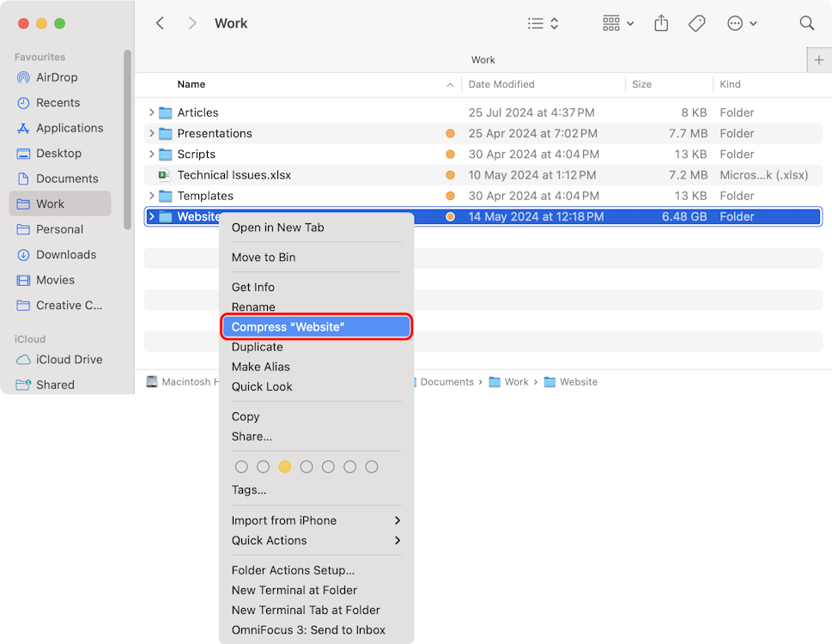Select the Work sidebar folder
This screenshot has height=644, width=832.
tap(59, 204)
